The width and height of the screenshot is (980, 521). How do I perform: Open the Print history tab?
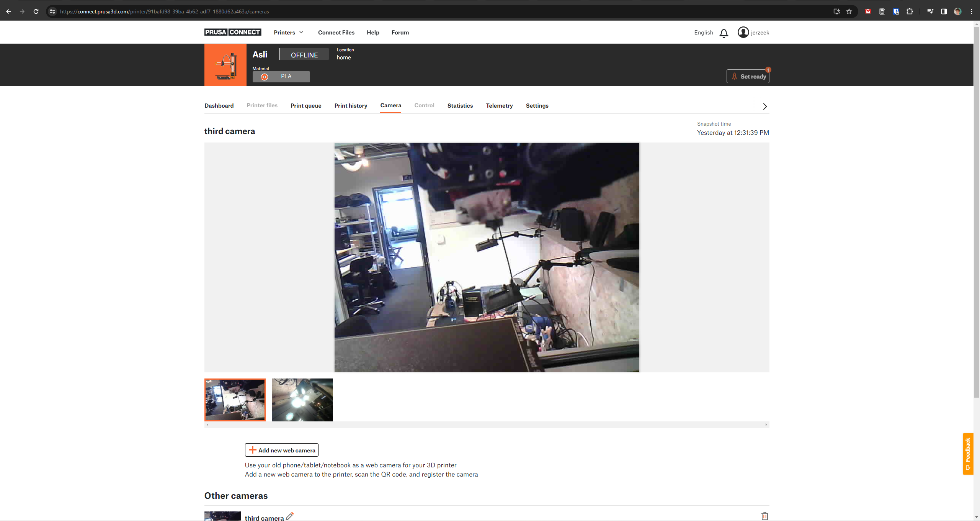pos(350,106)
